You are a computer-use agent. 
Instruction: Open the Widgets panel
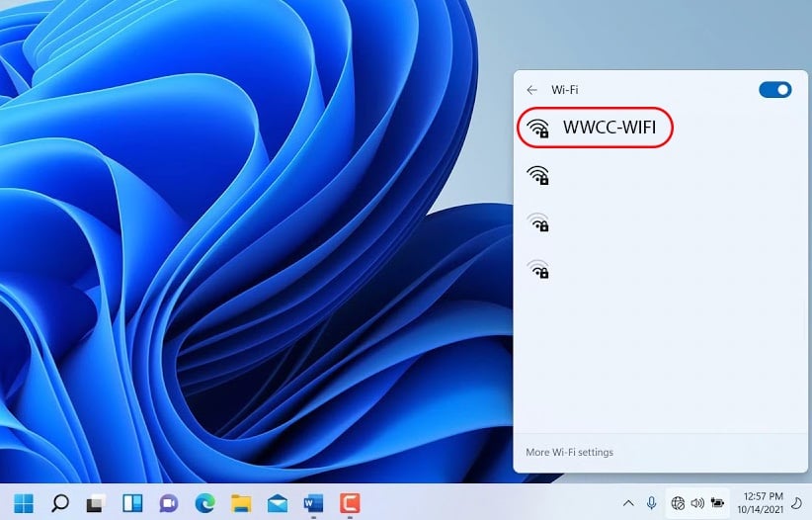tap(132, 503)
